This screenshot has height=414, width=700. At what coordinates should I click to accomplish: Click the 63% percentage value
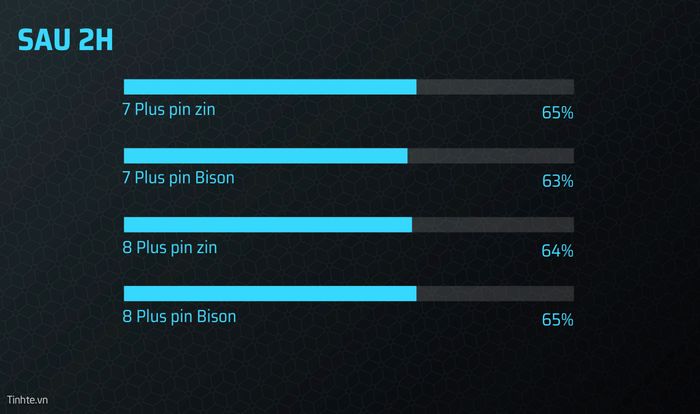coord(558,181)
